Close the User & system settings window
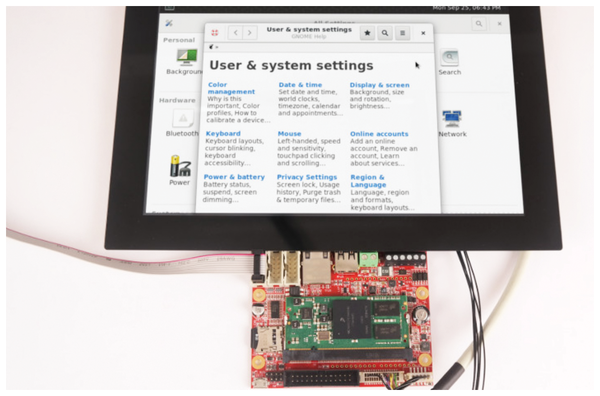The image size is (600, 396). (x=423, y=33)
